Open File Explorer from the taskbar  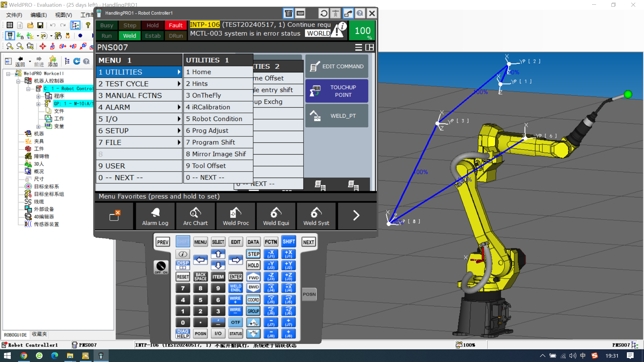tap(70, 356)
